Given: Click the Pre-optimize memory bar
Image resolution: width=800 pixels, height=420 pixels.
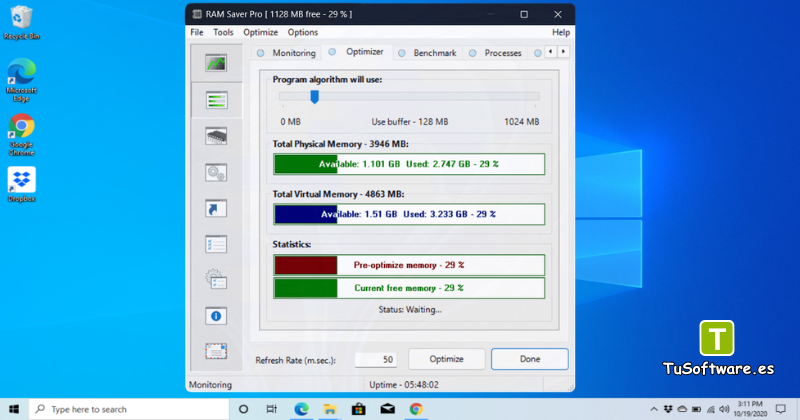Looking at the screenshot, I should 409,265.
